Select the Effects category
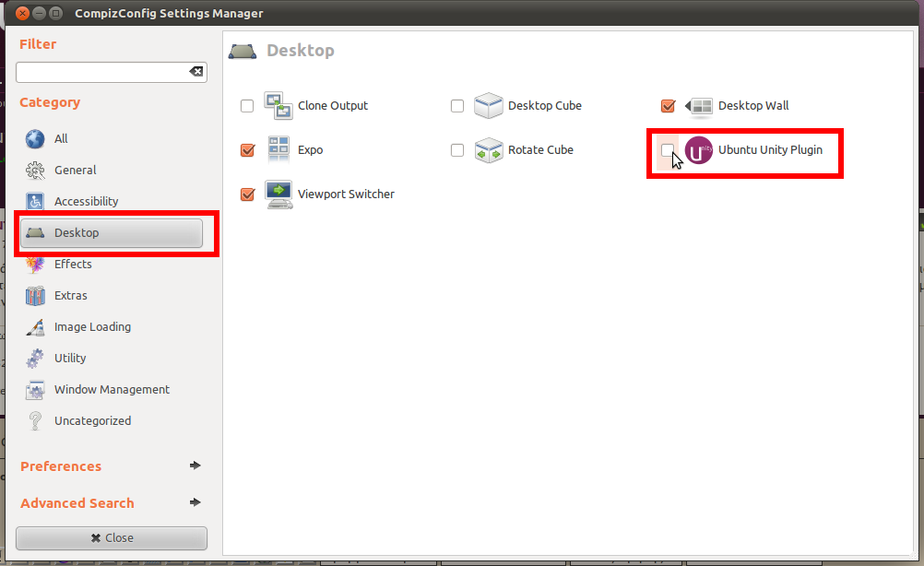This screenshot has height=566, width=924. (x=73, y=265)
